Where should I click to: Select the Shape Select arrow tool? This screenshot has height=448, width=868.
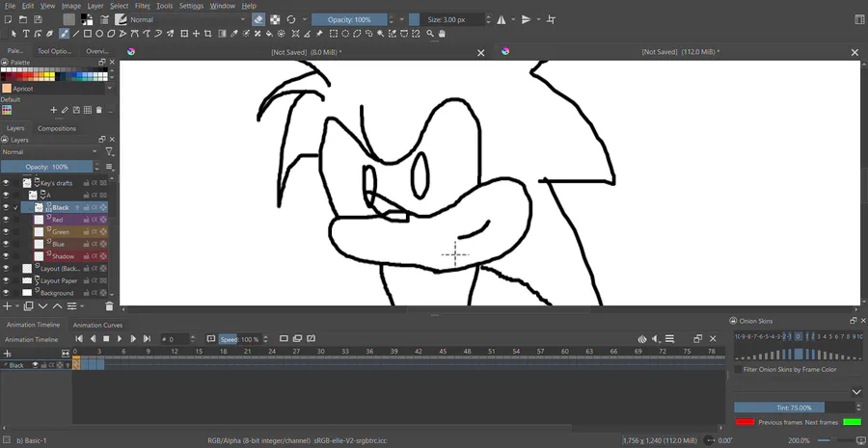coord(14,34)
